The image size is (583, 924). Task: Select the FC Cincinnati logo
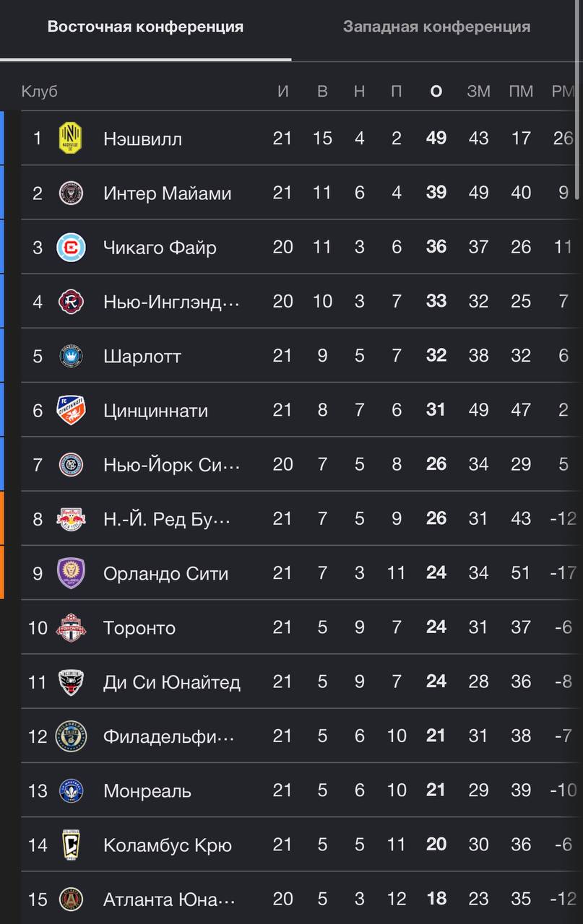click(71, 411)
